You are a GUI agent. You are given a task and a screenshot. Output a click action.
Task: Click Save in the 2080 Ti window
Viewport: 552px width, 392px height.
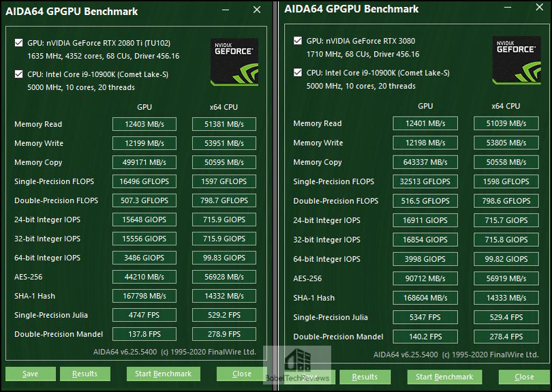pyautogui.click(x=30, y=374)
